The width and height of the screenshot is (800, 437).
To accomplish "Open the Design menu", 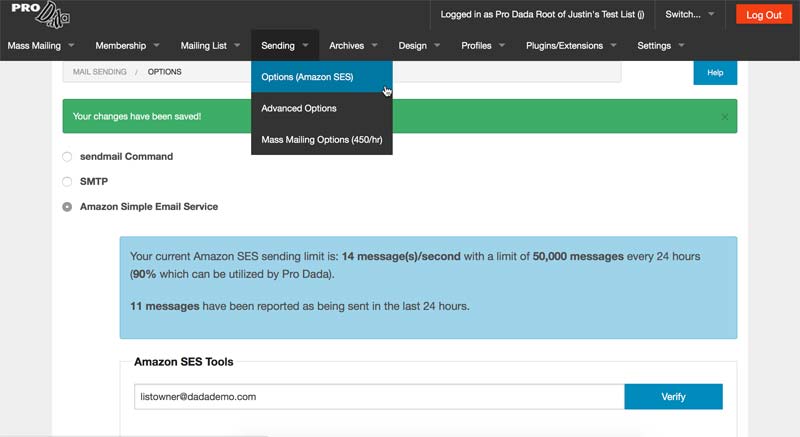I will 419,45.
